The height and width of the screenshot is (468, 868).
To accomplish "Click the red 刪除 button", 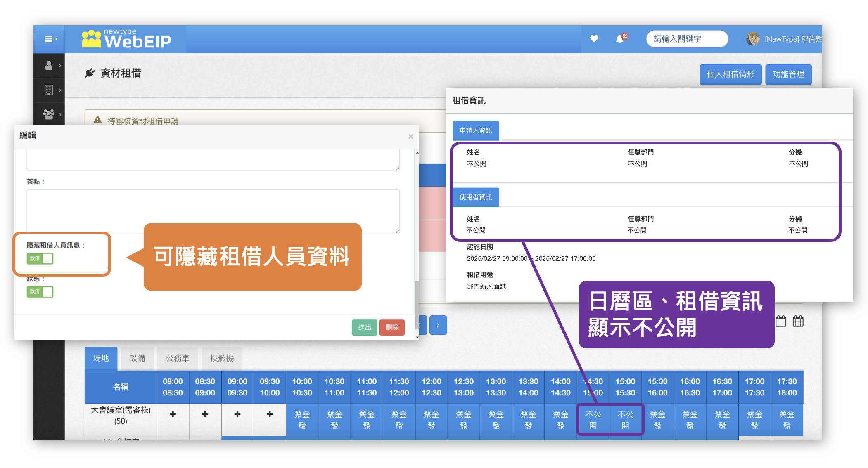I will point(391,327).
